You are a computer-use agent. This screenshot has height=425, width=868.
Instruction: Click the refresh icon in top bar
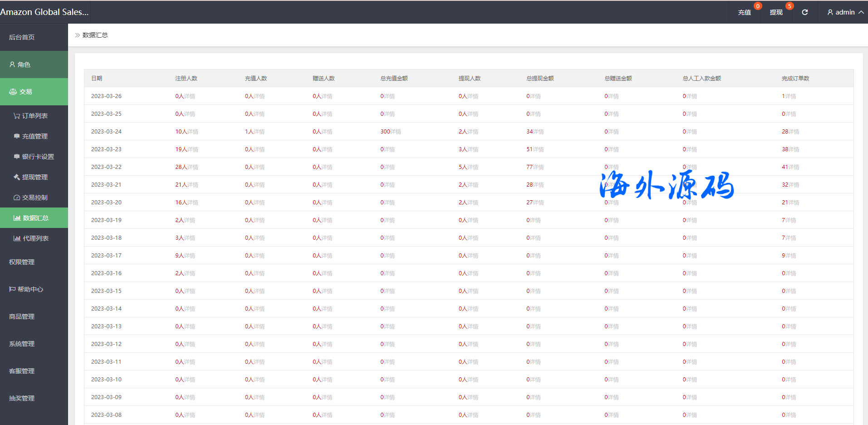[804, 12]
